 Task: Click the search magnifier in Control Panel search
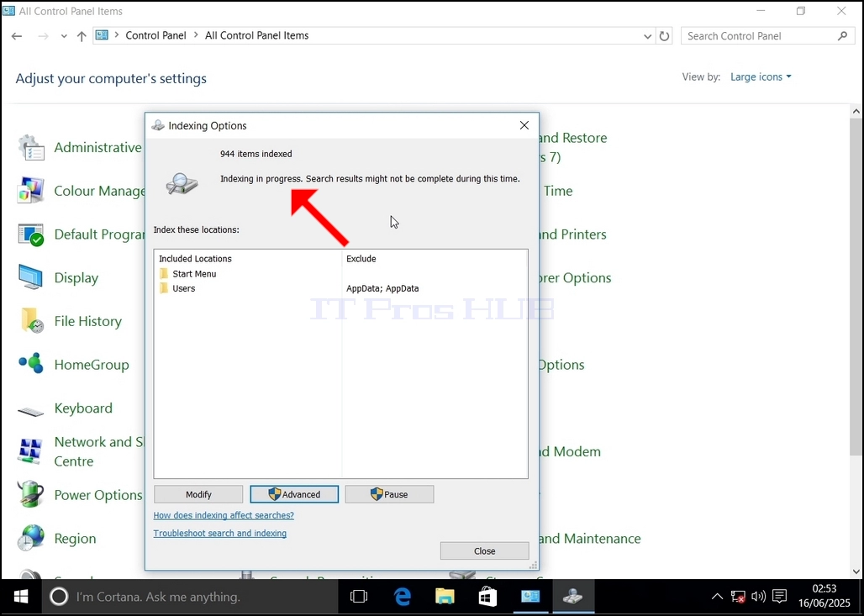point(842,36)
